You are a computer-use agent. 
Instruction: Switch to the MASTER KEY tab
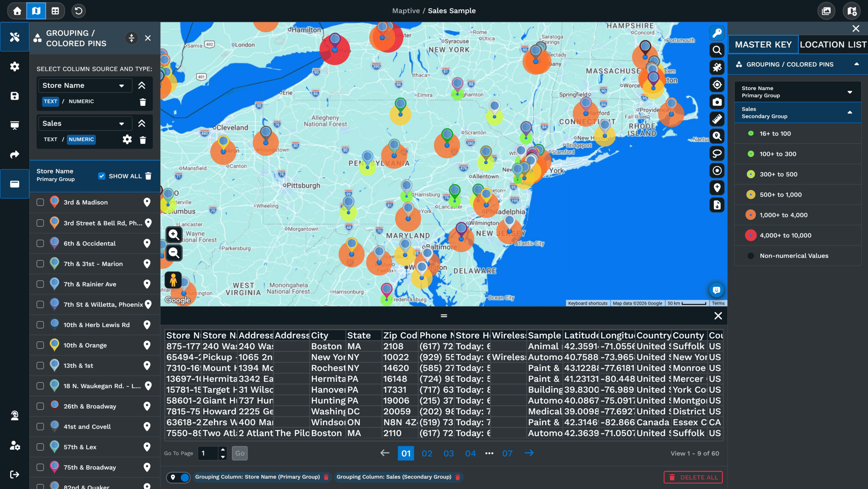pos(763,44)
